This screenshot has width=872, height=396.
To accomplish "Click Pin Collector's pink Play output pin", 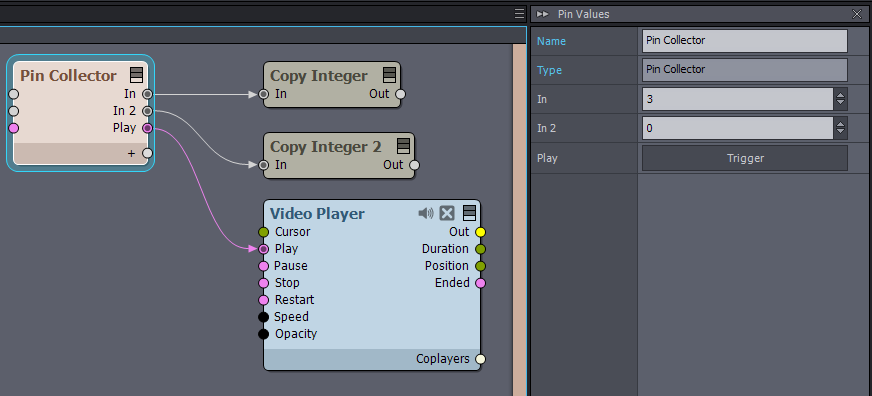I will pyautogui.click(x=147, y=128).
